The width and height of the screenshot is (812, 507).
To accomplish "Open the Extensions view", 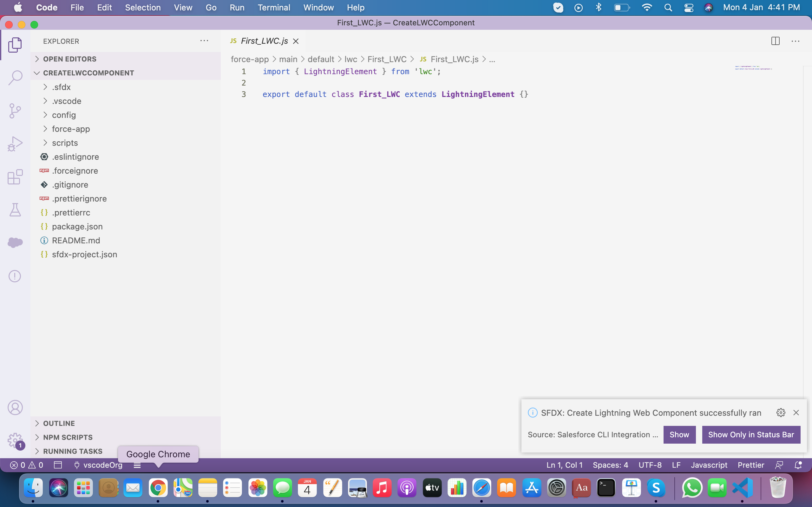I will (x=15, y=177).
